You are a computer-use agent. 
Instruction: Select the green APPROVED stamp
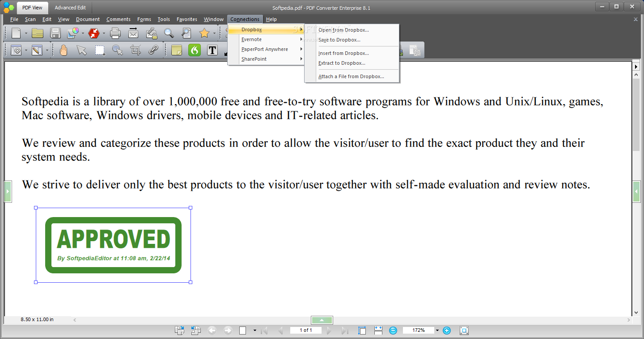114,245
